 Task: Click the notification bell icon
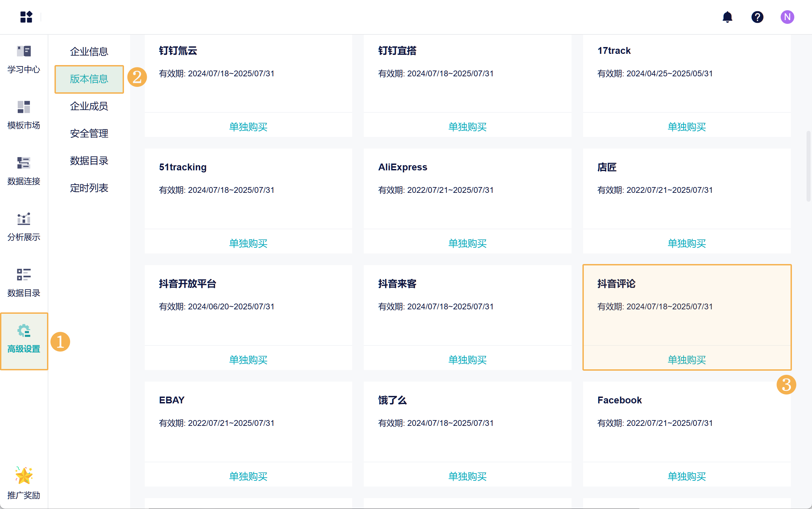point(727,17)
